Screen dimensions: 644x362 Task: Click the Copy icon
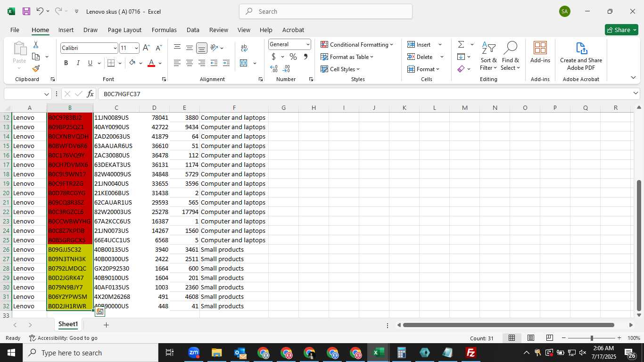pos(36,57)
